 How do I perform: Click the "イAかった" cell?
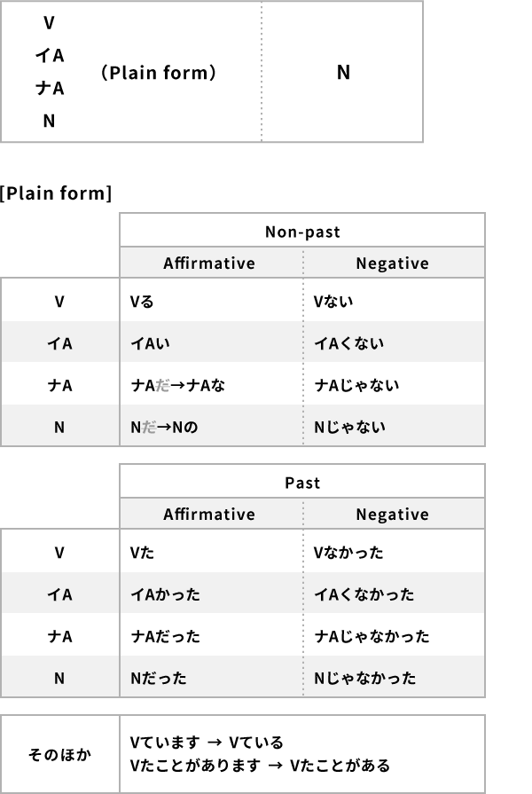coord(165,594)
